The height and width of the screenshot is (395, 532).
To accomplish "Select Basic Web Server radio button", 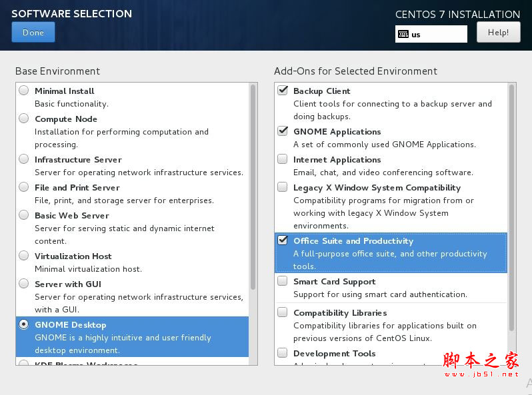I will [24, 215].
